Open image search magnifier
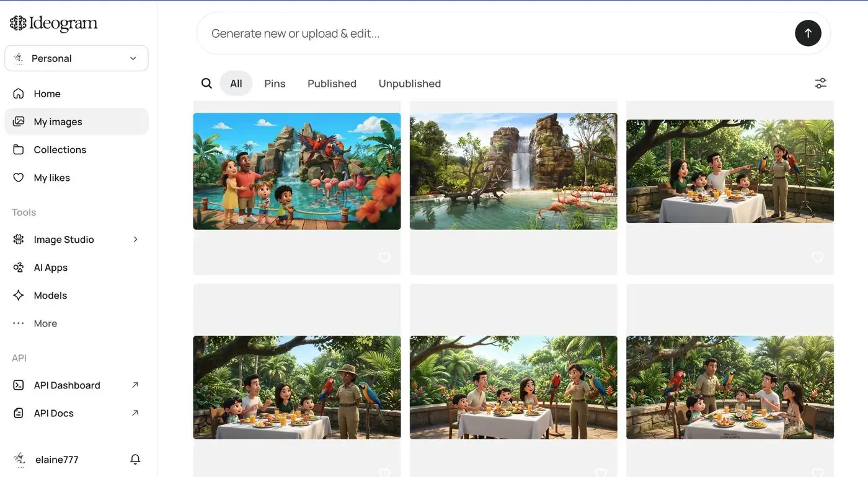Screen dimensions: 868x477 206,83
